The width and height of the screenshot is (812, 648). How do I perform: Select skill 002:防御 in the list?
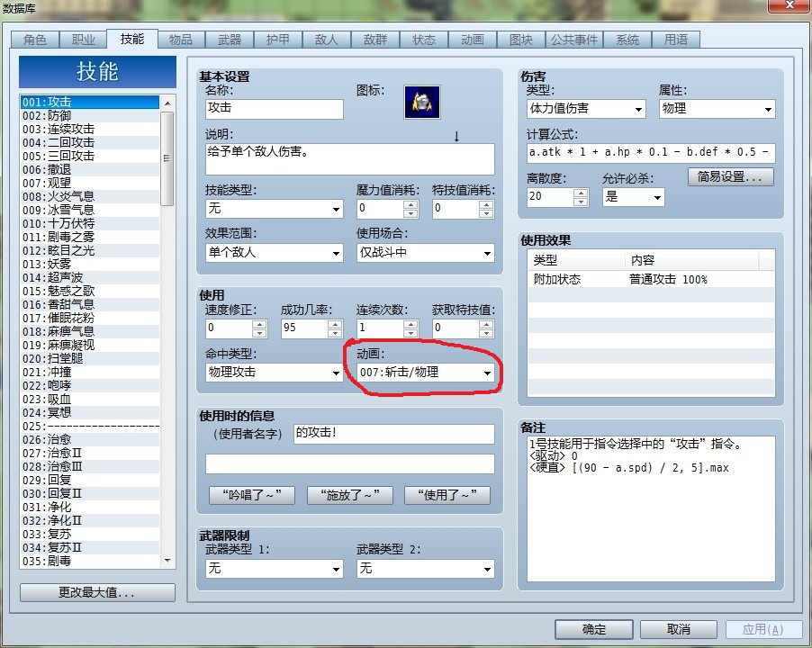90,116
